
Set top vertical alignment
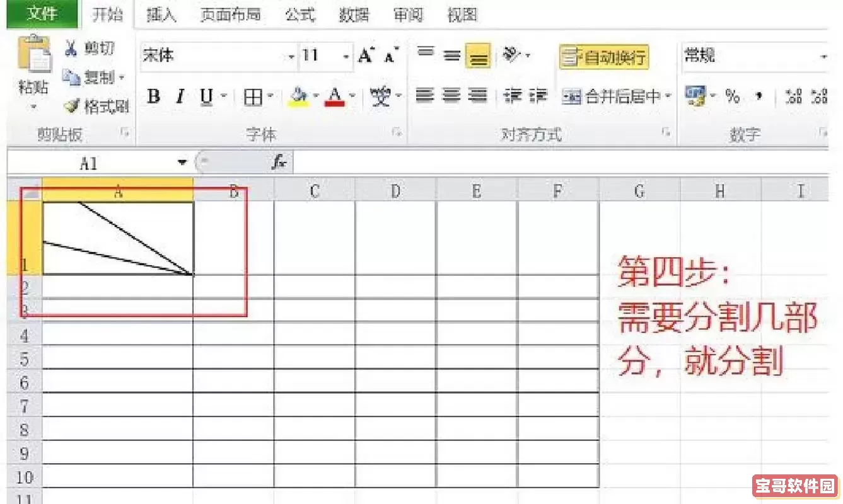[x=426, y=55]
